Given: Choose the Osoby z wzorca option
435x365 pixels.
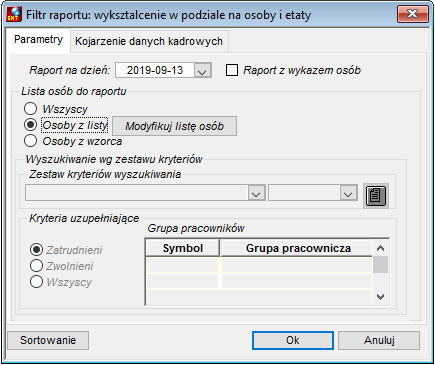Looking at the screenshot, I should 30,141.
